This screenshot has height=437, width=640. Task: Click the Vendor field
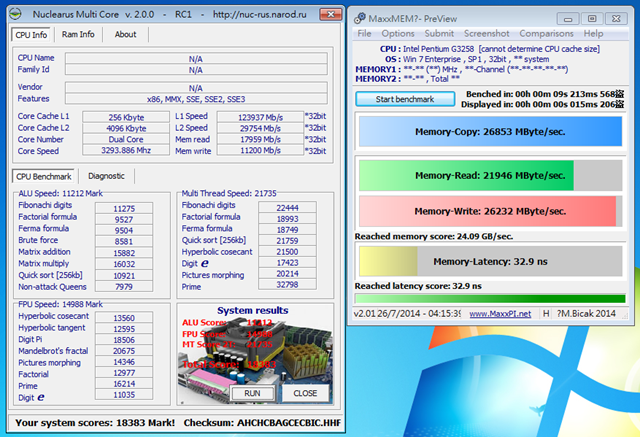click(196, 88)
